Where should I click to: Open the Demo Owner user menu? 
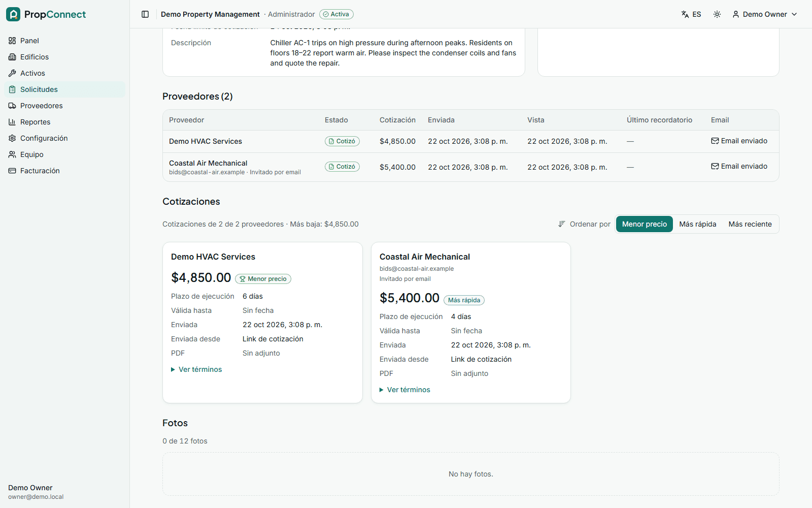pyautogui.click(x=765, y=14)
